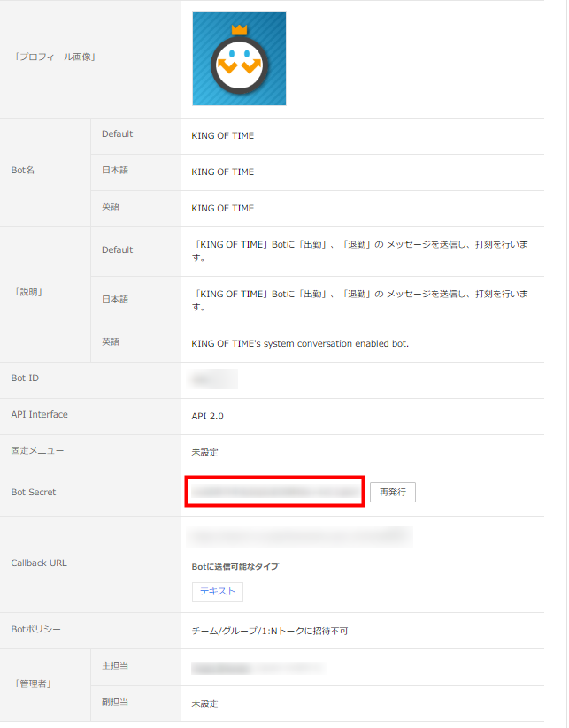Click the Bot ID label

25,379
